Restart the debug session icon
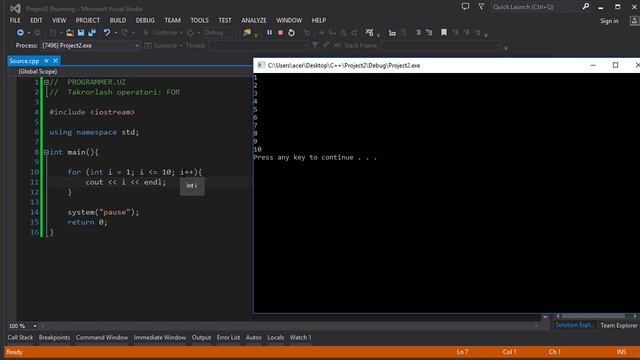640x360 pixels. pyautogui.click(x=291, y=33)
